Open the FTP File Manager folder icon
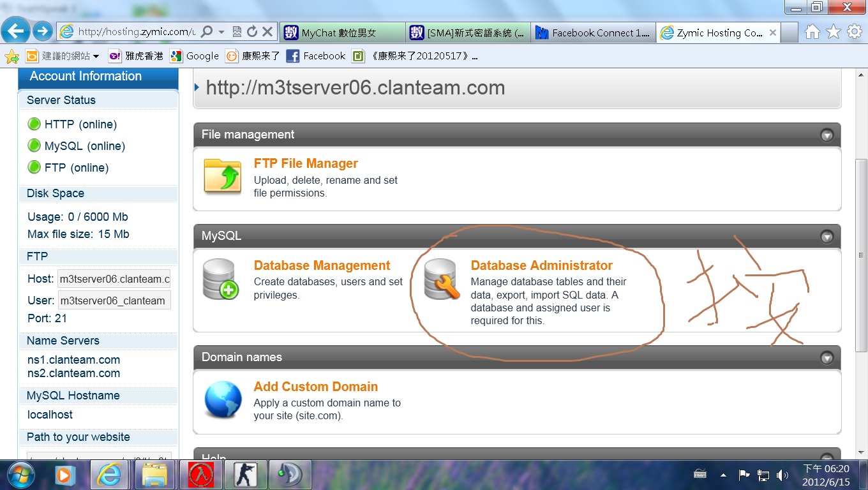Screen dimensions: 868x490 (222, 175)
